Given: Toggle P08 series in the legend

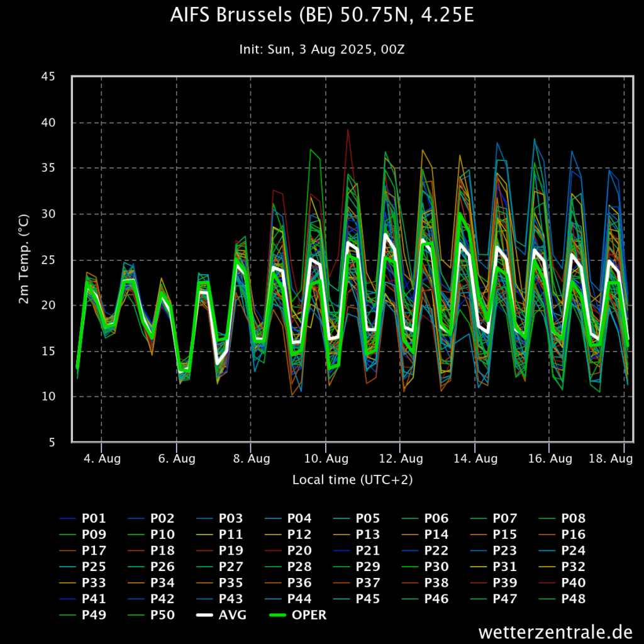Looking at the screenshot, I should point(562,518).
